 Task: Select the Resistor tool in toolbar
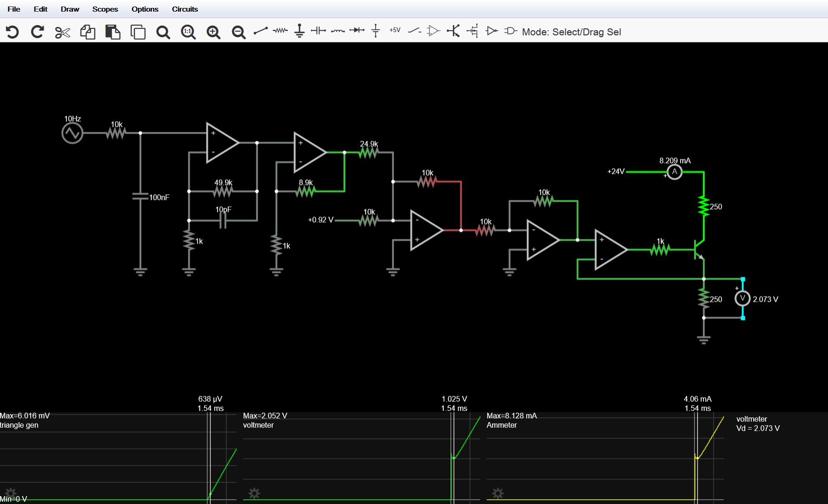(280, 31)
